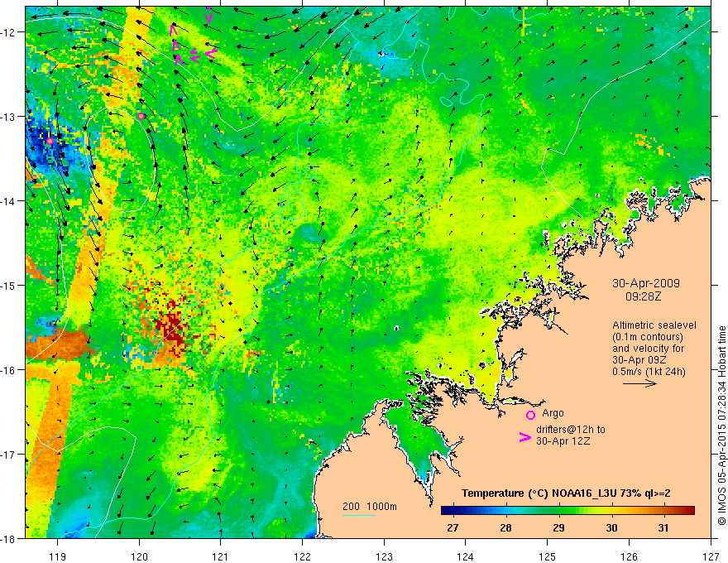728x563 pixels.
Task: Click the longitude axis label '123'
Action: pos(384,556)
